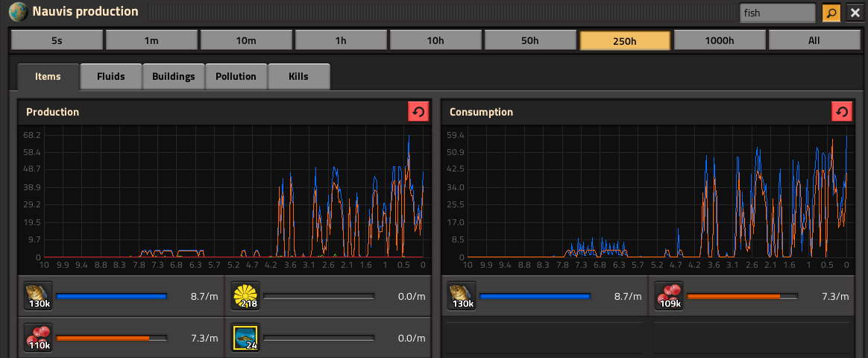This screenshot has width=868, height=358.
Task: Click the 7.3/m rate in Consumption
Action: pyautogui.click(x=835, y=297)
